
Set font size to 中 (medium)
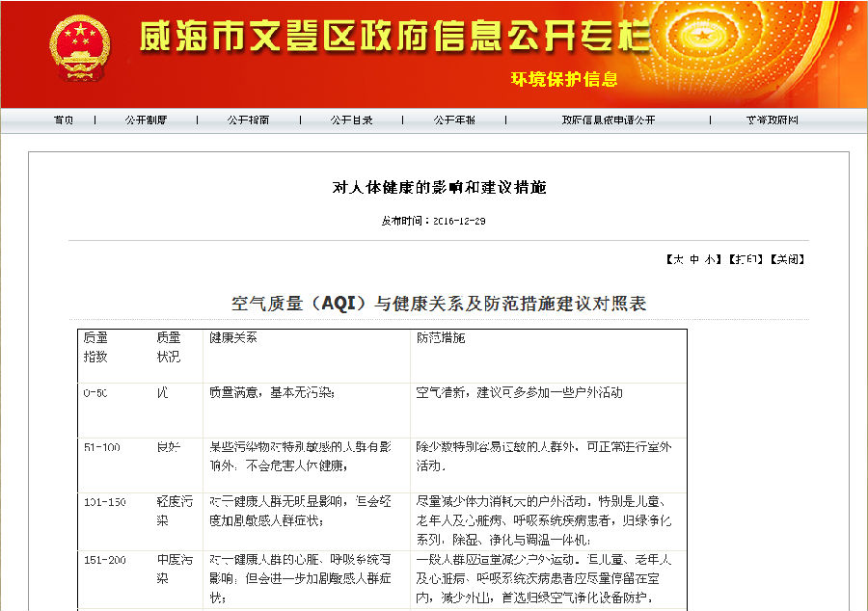pyautogui.click(x=694, y=259)
